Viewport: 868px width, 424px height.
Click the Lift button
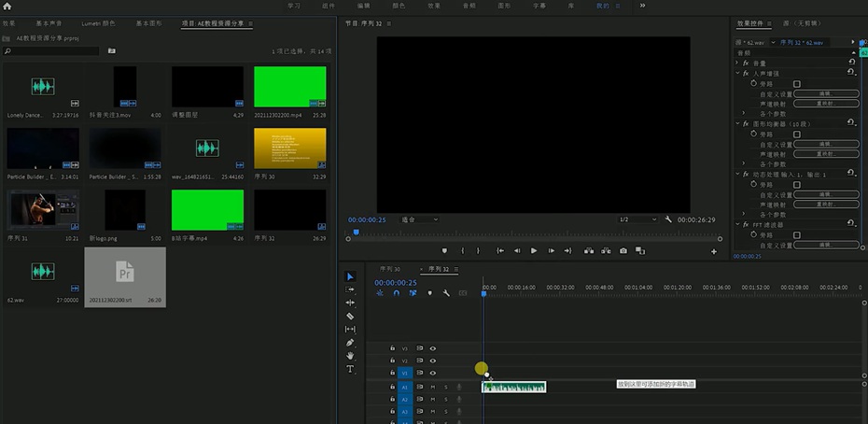(589, 250)
